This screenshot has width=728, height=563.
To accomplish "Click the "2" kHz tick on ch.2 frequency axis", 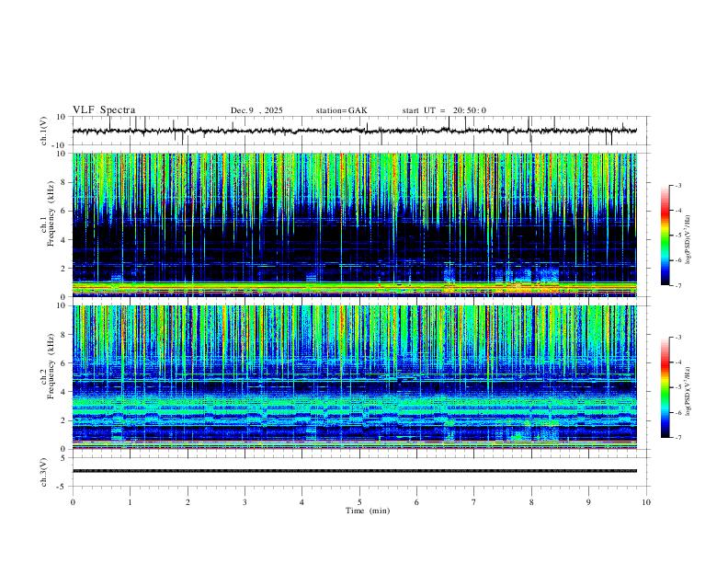I will 64,420.
